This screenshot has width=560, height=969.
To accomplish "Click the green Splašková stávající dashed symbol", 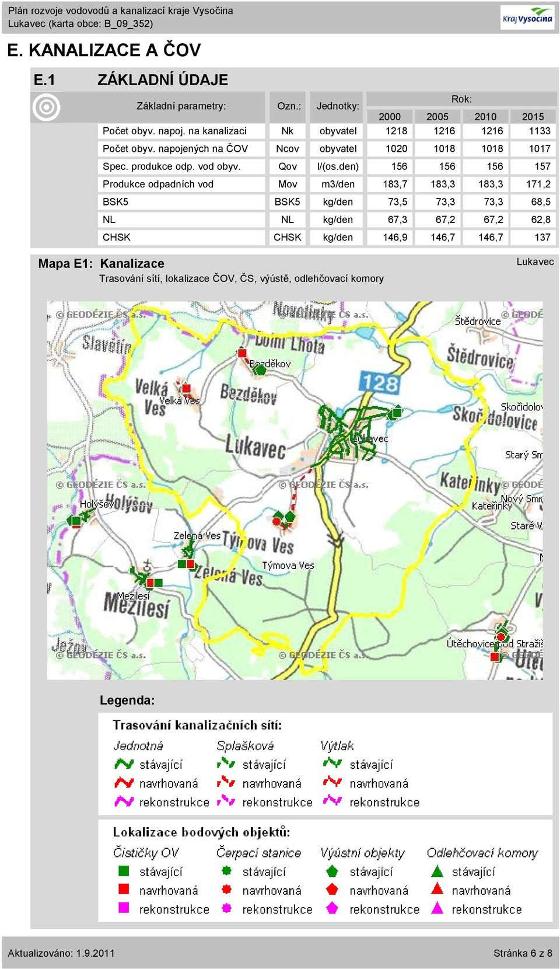I will coord(226,764).
